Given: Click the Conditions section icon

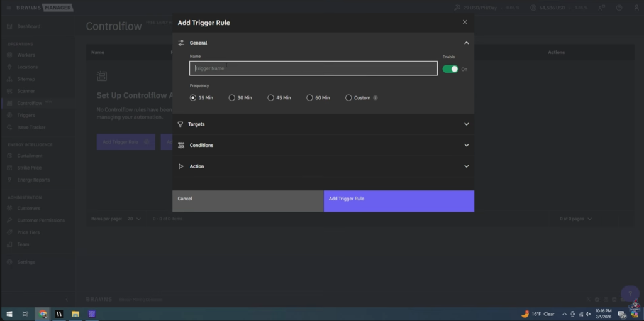Looking at the screenshot, I should pos(181,145).
